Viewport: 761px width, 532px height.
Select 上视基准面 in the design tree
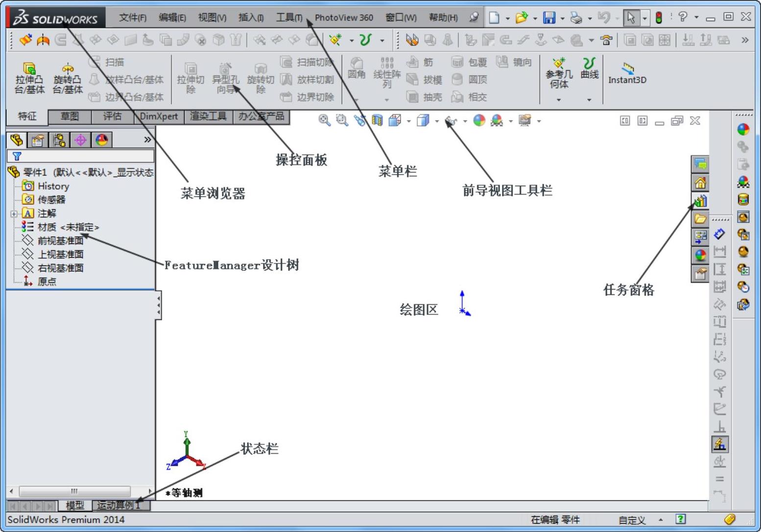tap(60, 254)
